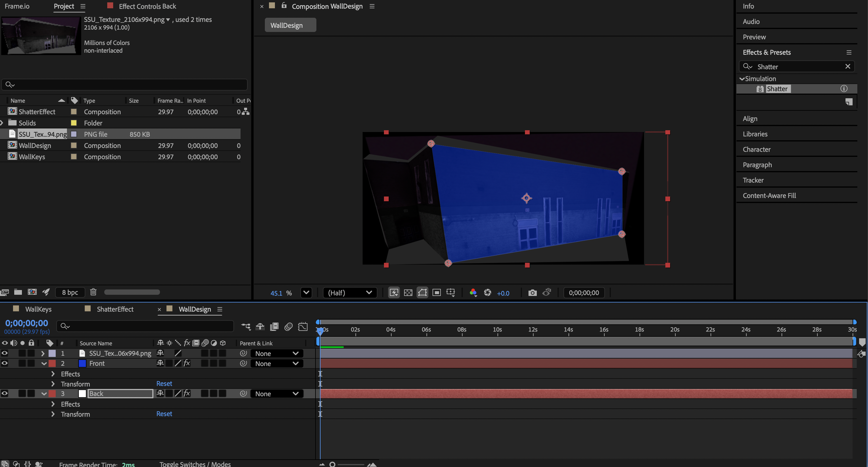Switch to the ShatterEffect timeline tab
The image size is (868, 467).
pos(115,309)
